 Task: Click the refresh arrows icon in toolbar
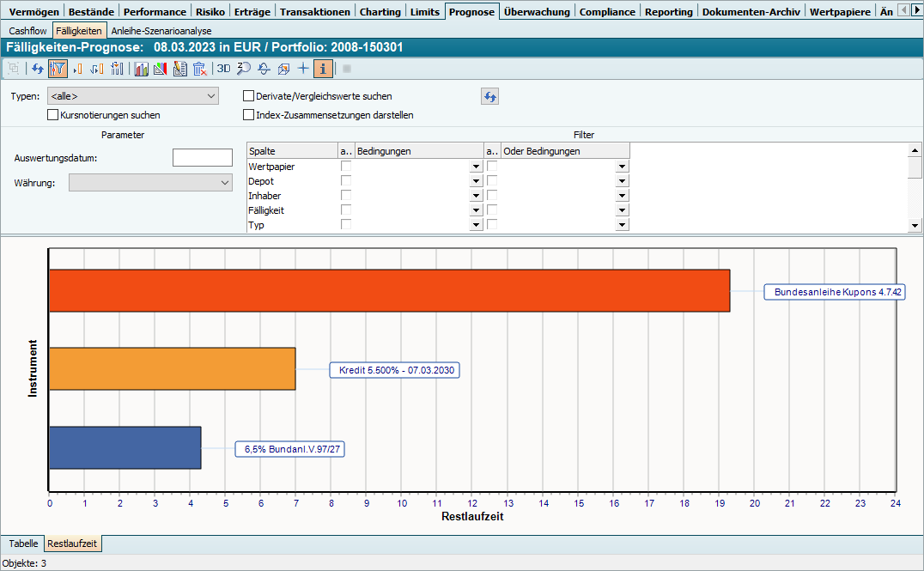point(38,69)
